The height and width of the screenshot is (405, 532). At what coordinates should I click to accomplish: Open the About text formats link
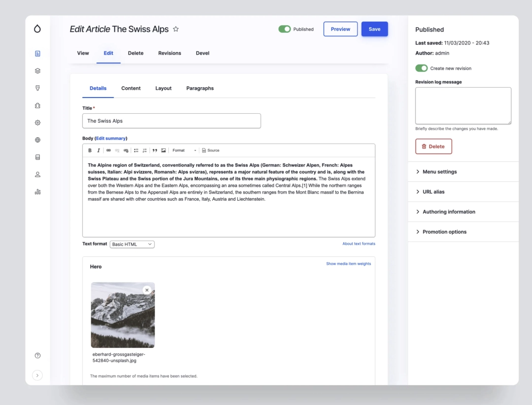coord(359,244)
